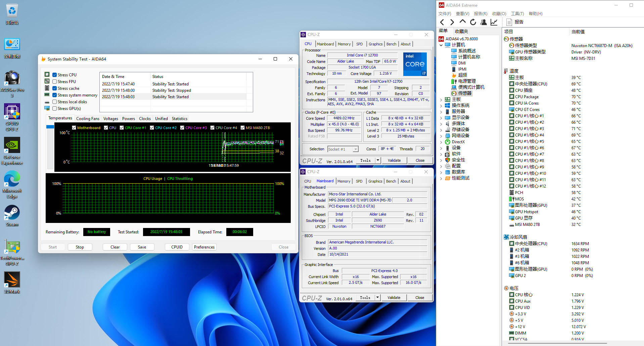
Task: Expand the 显示设备 tree node
Action: pyautogui.click(x=441, y=118)
